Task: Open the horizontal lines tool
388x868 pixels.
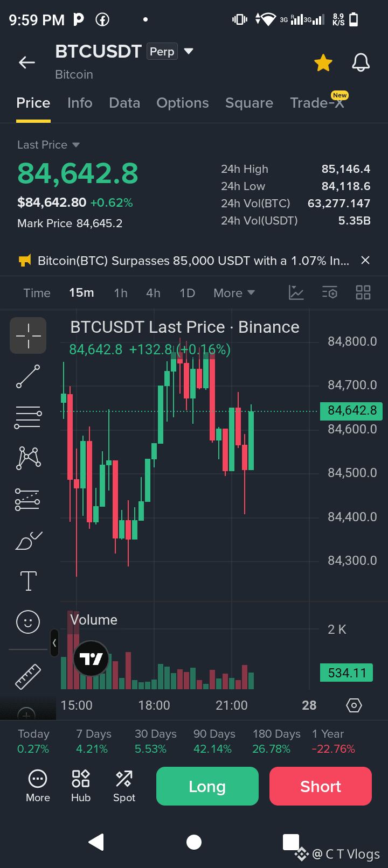Action: coord(28,417)
